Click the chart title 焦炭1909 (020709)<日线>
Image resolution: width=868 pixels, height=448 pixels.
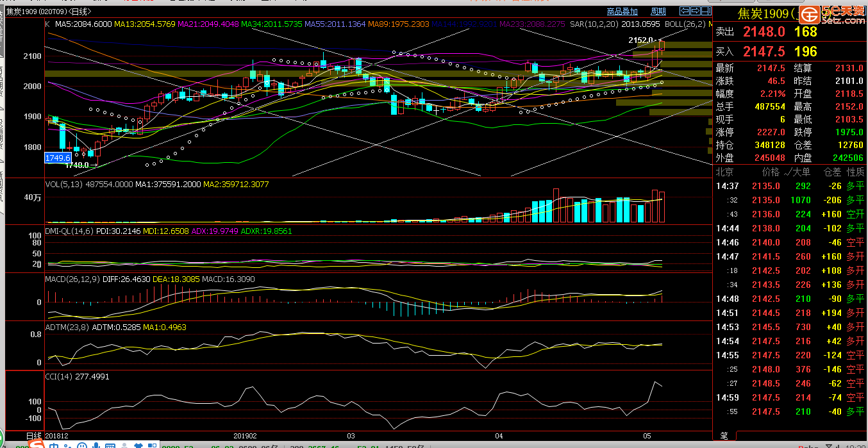pos(49,12)
